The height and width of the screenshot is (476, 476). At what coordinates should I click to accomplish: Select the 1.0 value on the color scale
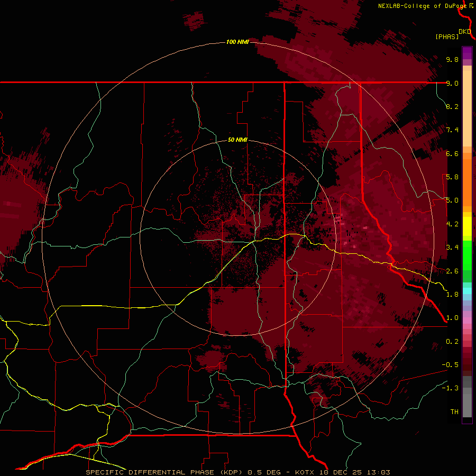click(x=452, y=318)
